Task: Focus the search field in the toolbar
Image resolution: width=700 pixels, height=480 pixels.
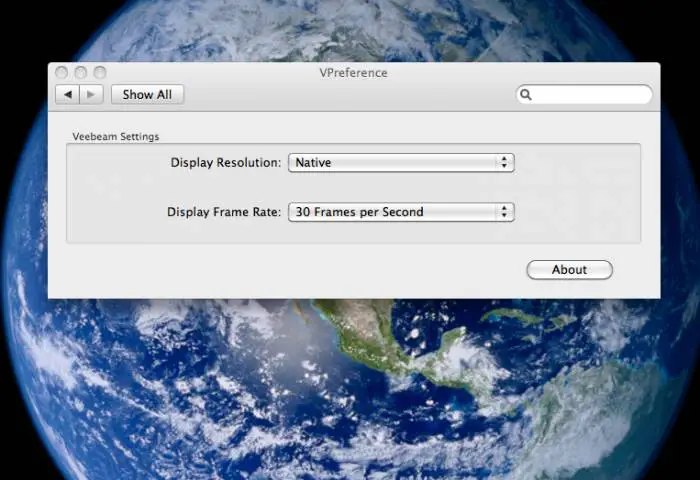Action: 584,95
